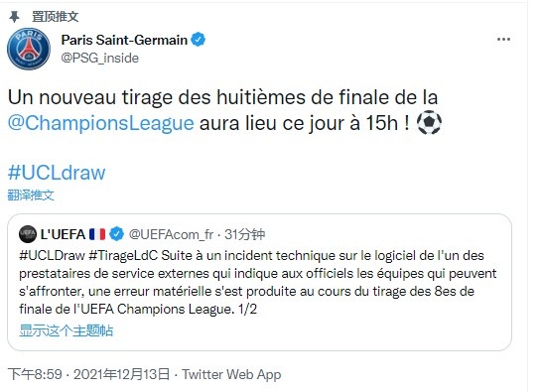This screenshot has height=392, width=541.
Task: Click Paris Saint-Germain verified badge
Action: coord(199,40)
